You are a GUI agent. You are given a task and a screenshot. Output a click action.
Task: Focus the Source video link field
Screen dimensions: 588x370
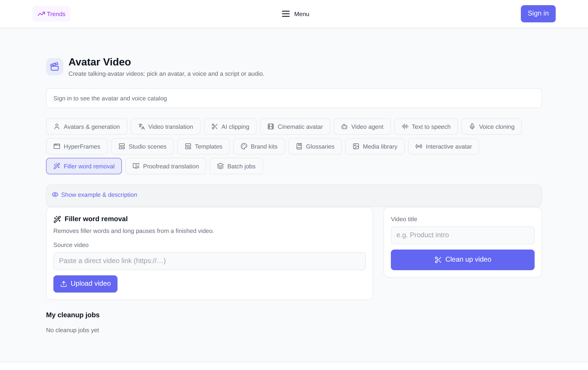point(209,261)
